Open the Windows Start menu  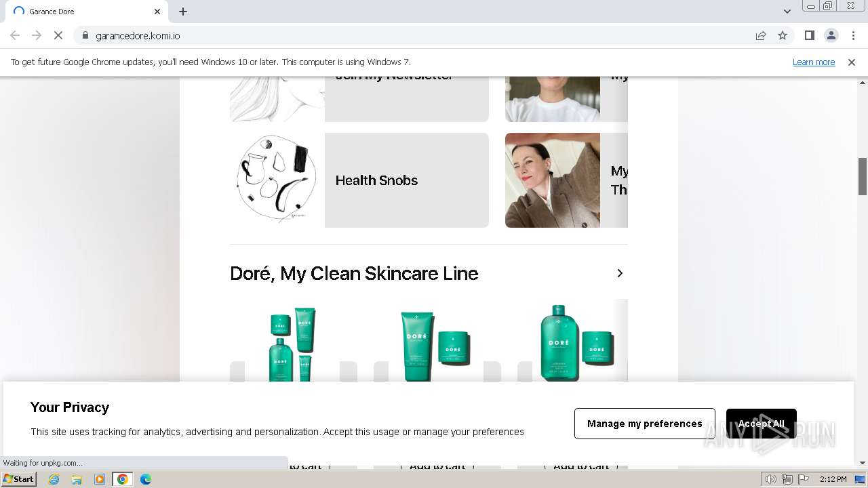click(18, 479)
